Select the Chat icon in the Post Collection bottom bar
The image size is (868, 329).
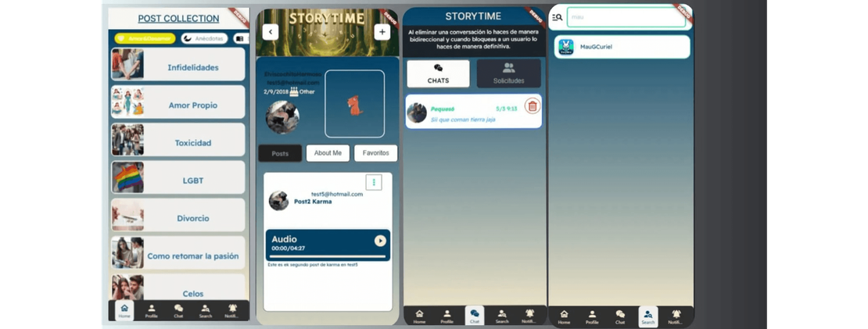click(x=178, y=311)
